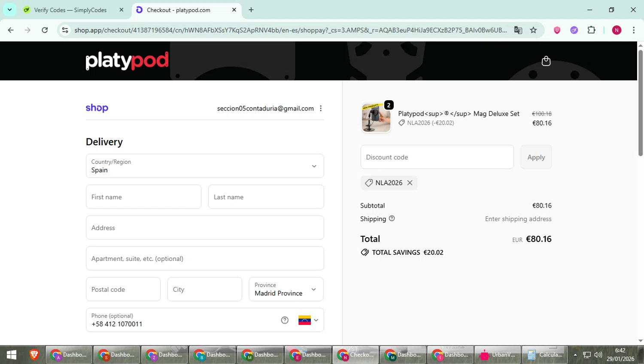Open the tab search dropdown arrow
This screenshot has height=364, width=644.
[9, 9]
